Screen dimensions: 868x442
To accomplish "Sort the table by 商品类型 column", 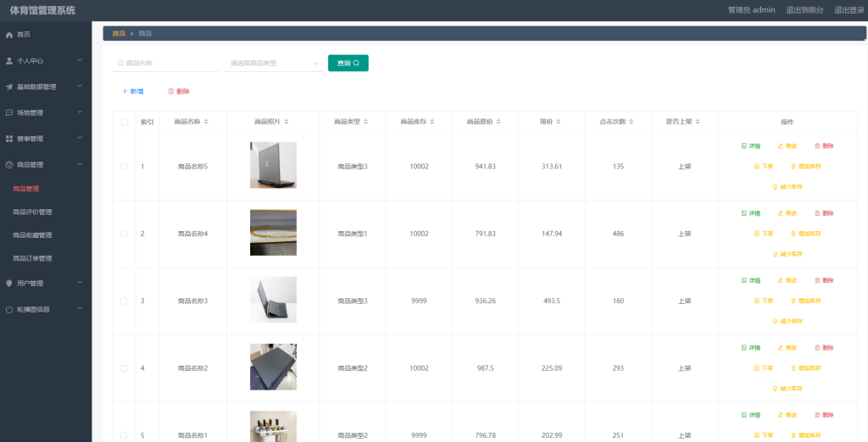I will coord(366,122).
